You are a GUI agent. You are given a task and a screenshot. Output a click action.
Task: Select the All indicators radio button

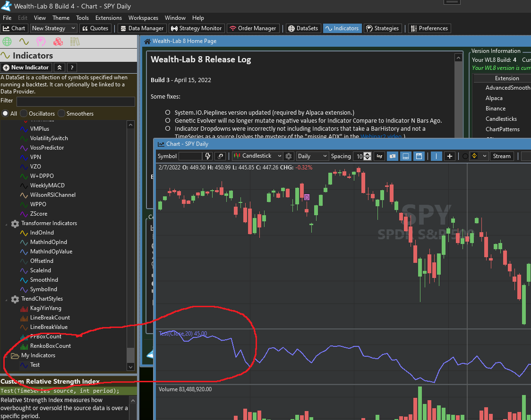pos(5,114)
